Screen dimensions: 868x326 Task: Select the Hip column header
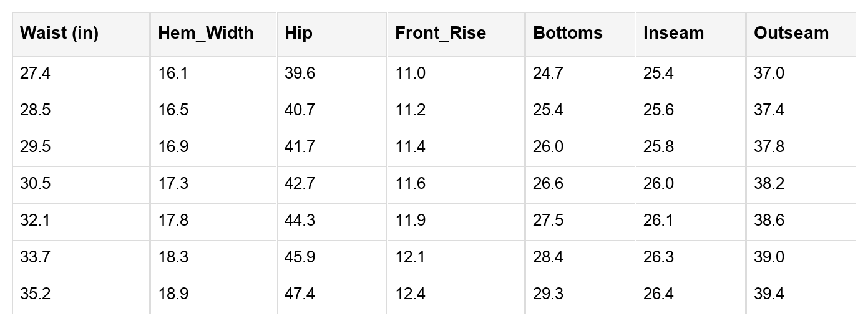[x=298, y=33]
